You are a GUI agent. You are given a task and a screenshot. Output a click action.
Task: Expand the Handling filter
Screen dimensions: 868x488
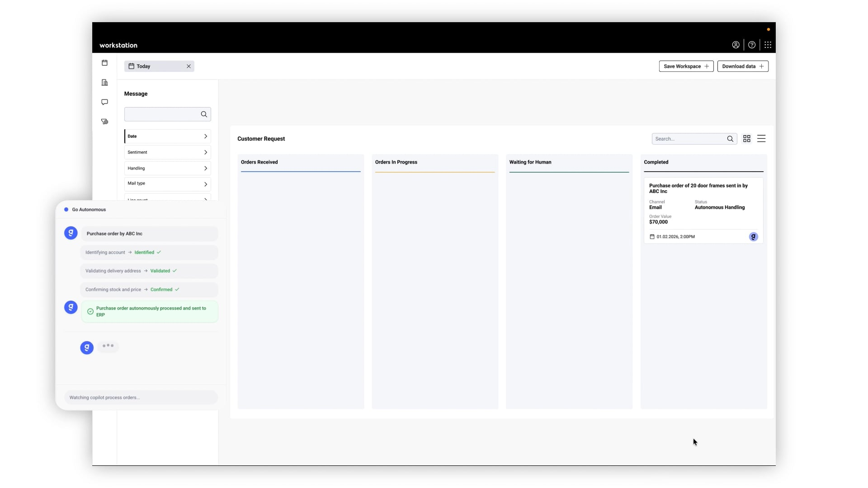pyautogui.click(x=167, y=168)
